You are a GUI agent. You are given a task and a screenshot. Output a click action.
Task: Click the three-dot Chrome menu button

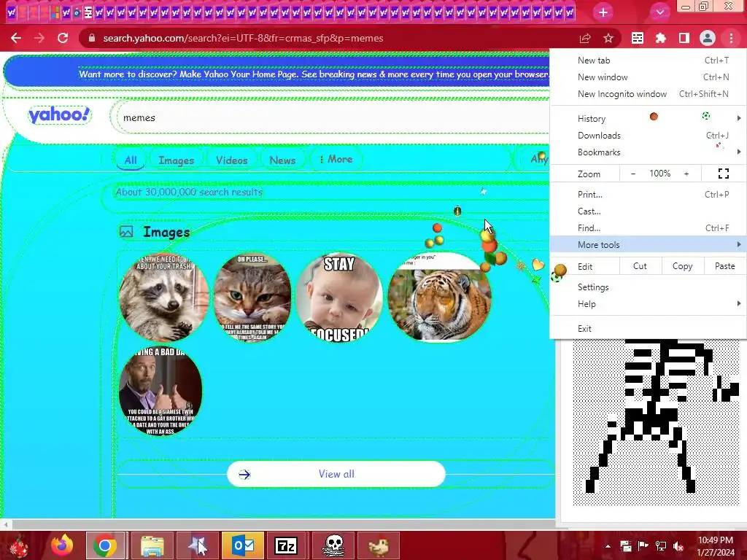point(731,38)
